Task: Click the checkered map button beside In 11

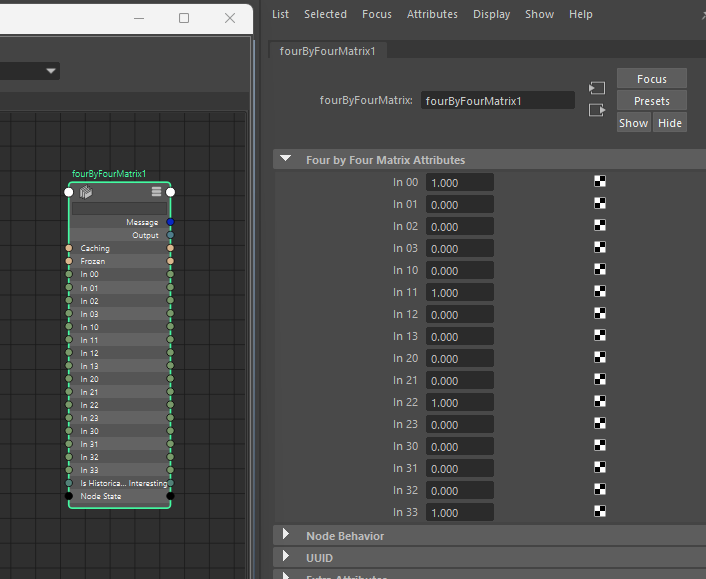Action: pos(600,292)
